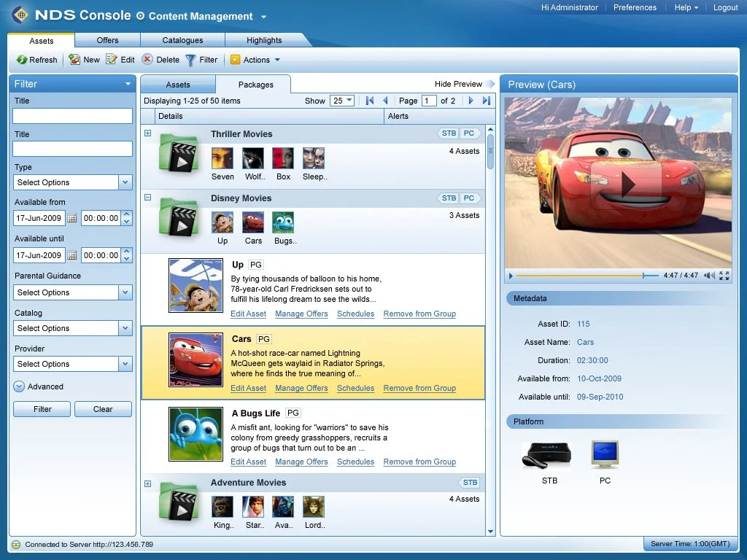Screen dimensions: 747x560
Task: Select the Sleep.. movie thumbnail
Action: (x=314, y=158)
